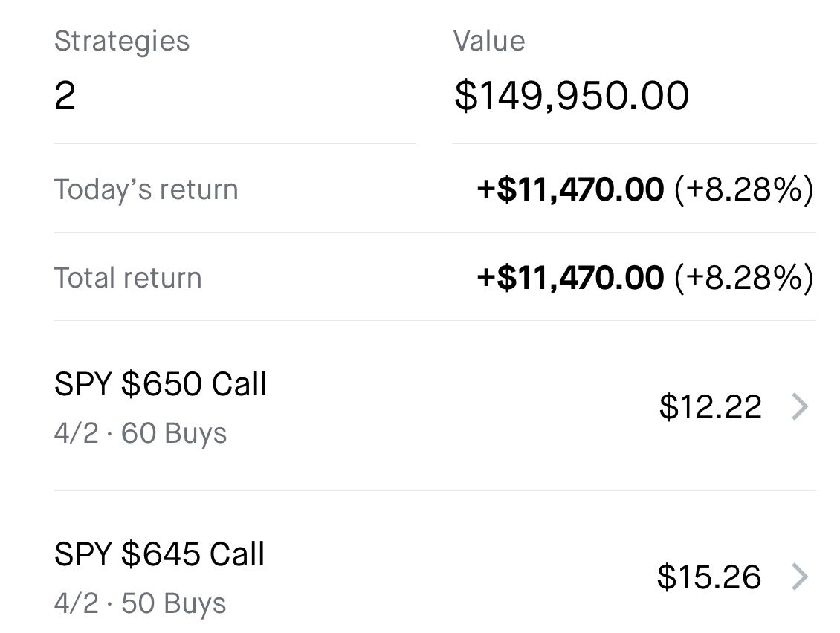The width and height of the screenshot is (840, 633).
Task: Open the SPY $645 Call chevron arrow
Action: 799,577
